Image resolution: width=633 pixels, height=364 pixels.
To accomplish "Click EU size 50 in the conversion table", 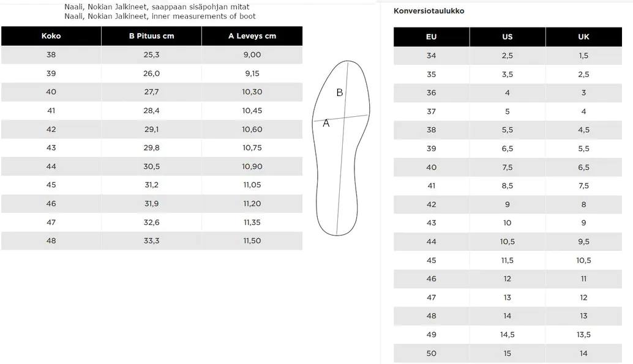I will (x=431, y=354).
